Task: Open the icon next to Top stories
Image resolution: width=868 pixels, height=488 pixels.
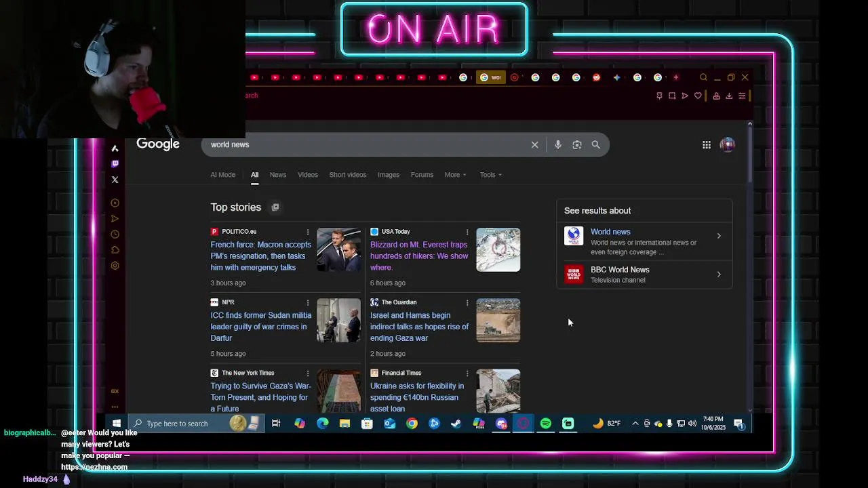Action: pyautogui.click(x=275, y=207)
